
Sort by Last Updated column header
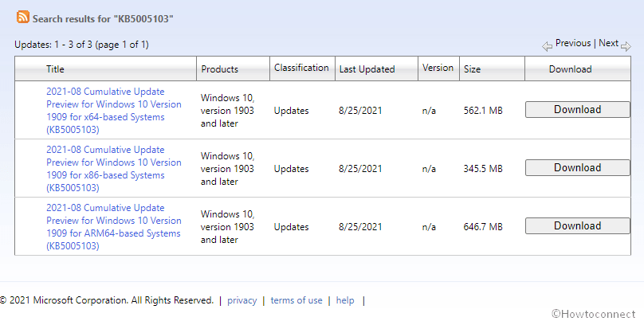(x=367, y=69)
